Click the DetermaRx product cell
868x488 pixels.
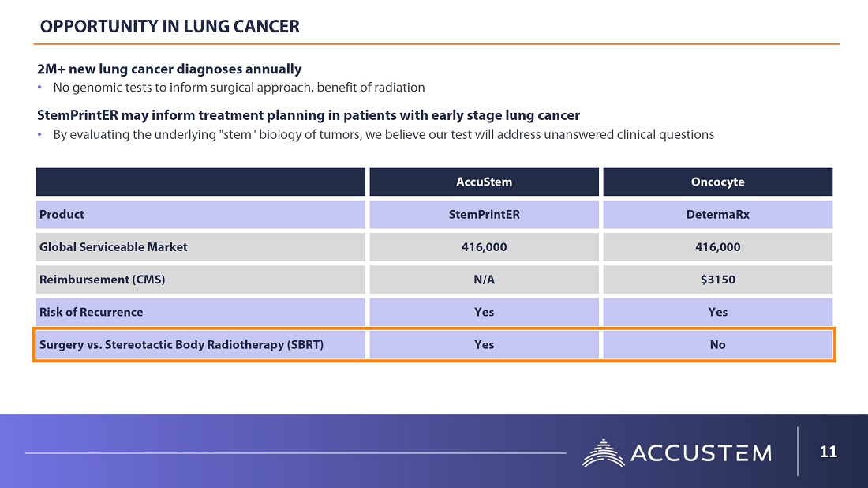point(717,214)
